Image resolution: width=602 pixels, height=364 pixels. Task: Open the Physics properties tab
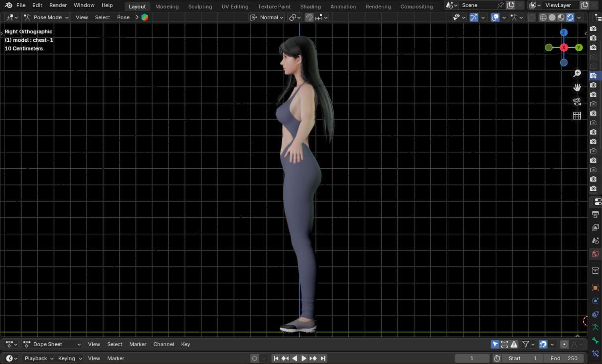point(596,301)
